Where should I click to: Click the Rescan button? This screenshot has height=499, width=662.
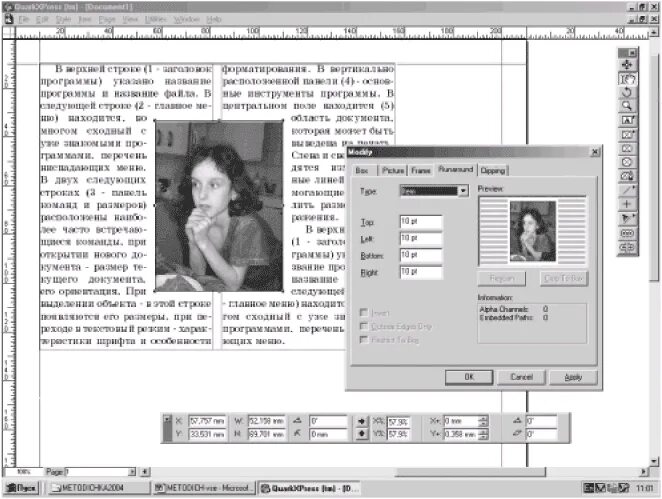pos(502,278)
